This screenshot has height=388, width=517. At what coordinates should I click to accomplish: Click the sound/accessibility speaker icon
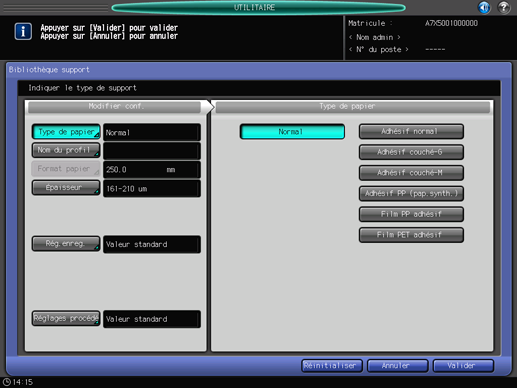tap(484, 7)
